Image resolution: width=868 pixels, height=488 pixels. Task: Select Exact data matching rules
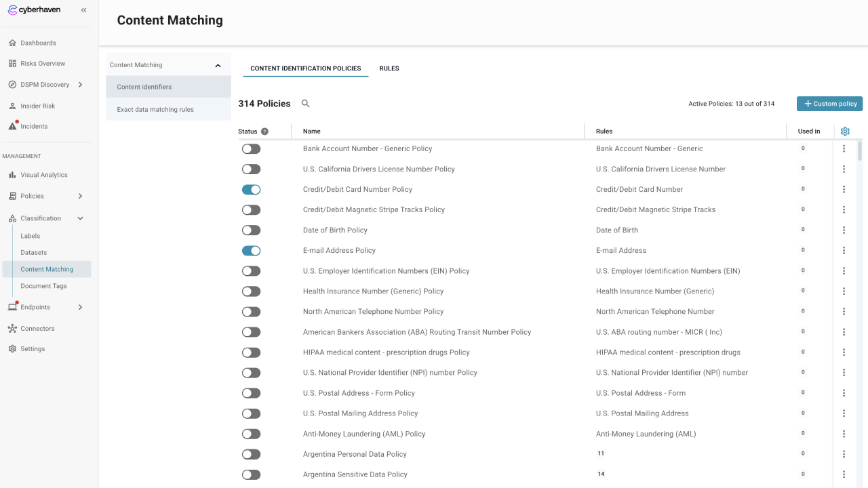click(155, 110)
